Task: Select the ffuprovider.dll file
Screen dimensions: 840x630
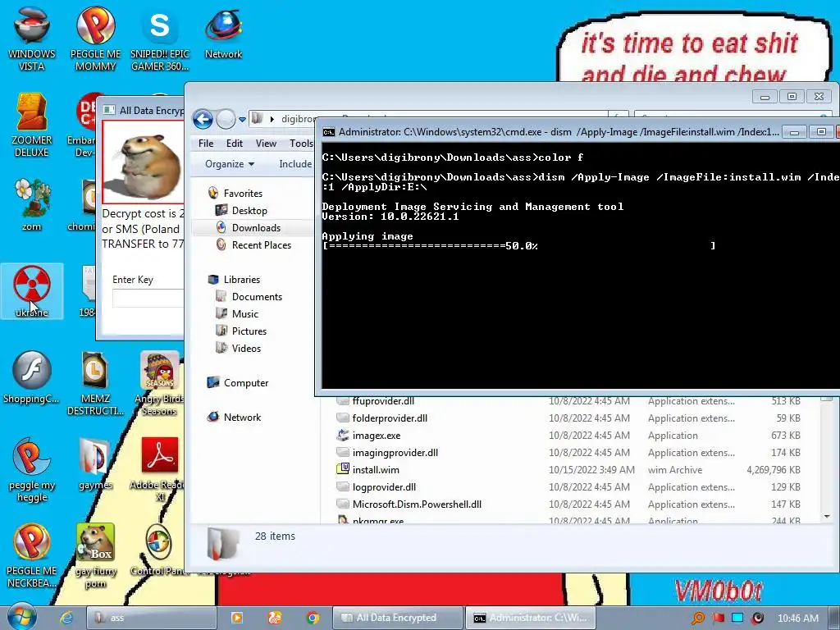Action: pos(383,400)
